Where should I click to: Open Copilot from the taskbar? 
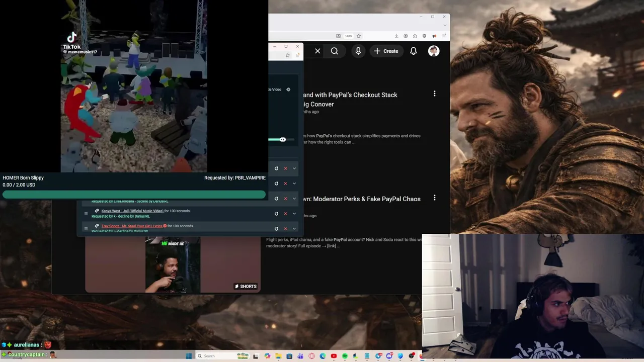coord(267,356)
